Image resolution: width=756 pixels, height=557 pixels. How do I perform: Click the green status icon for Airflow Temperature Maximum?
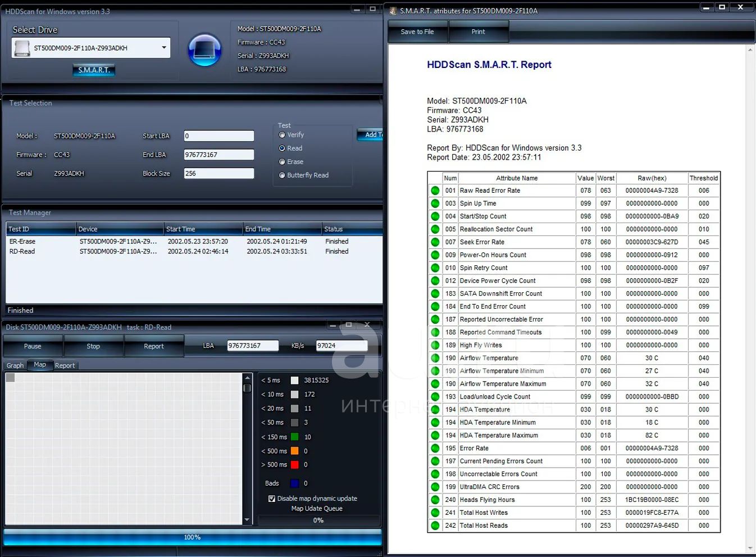[x=435, y=384]
